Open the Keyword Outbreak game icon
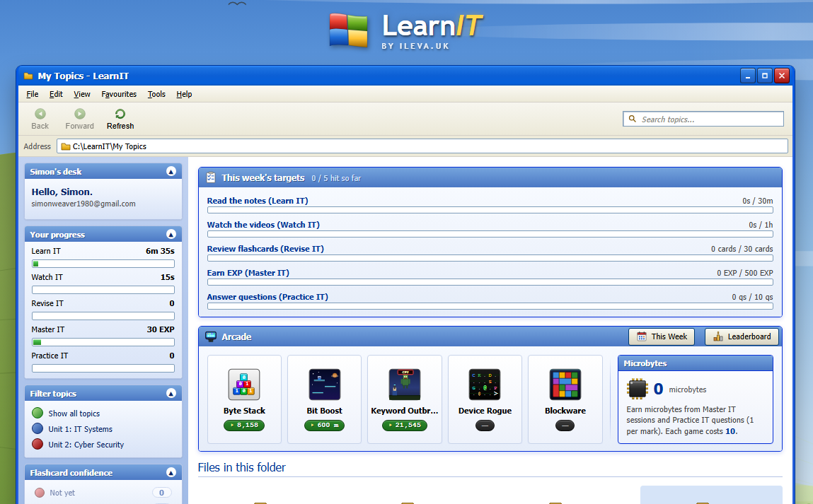 click(x=405, y=385)
